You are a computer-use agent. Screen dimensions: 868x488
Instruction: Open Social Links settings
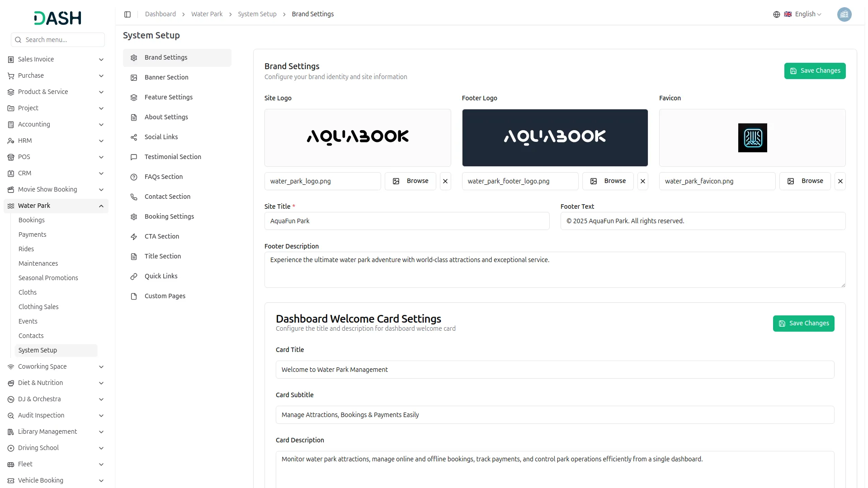point(161,137)
